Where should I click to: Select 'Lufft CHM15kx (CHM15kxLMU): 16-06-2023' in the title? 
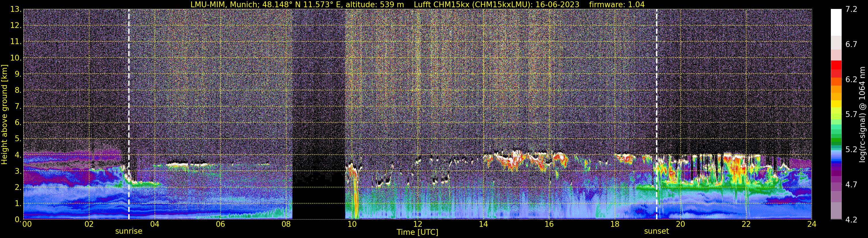click(x=496, y=5)
